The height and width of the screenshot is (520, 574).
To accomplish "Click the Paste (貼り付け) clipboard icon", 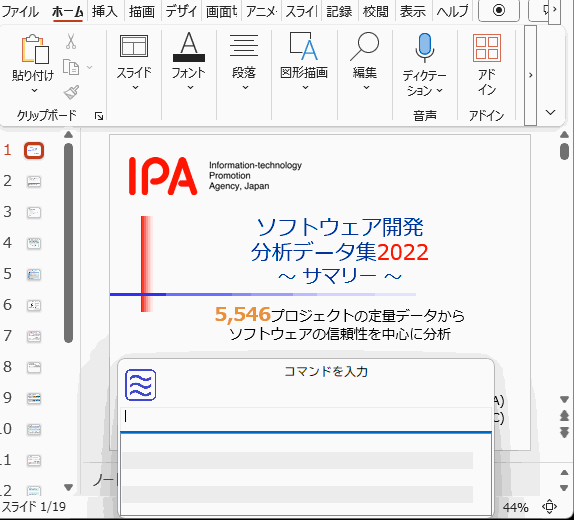I will (34, 49).
